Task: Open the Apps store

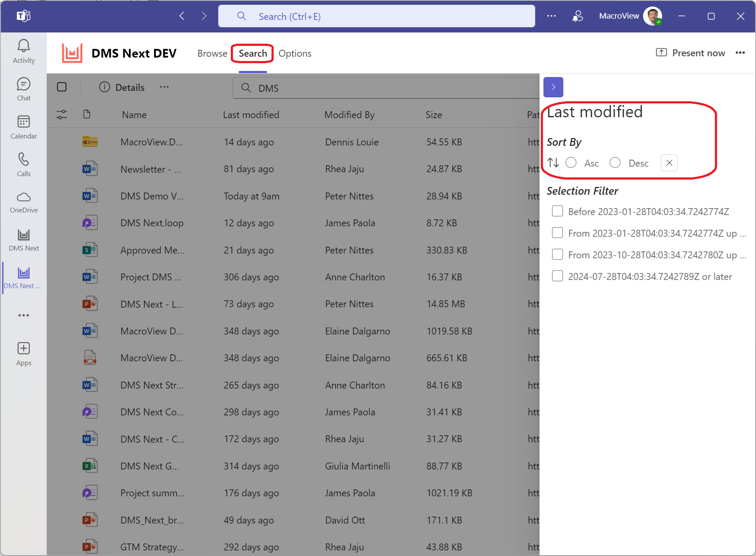Action: pos(24,354)
